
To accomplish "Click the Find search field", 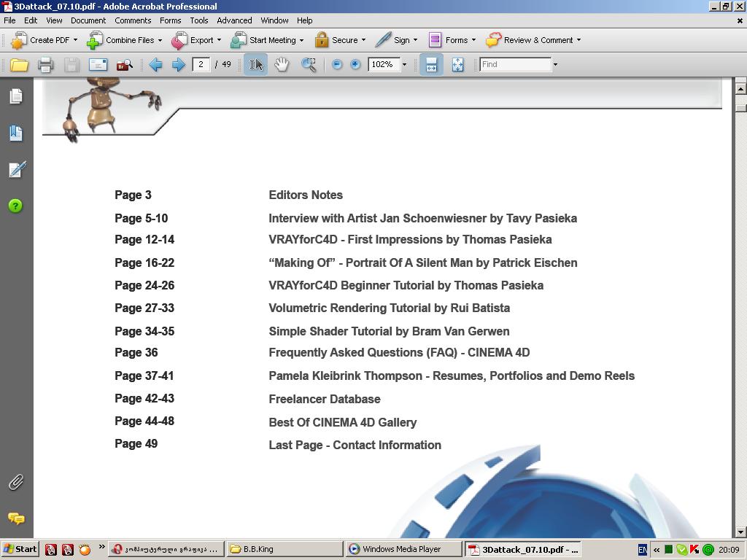I will click(515, 65).
